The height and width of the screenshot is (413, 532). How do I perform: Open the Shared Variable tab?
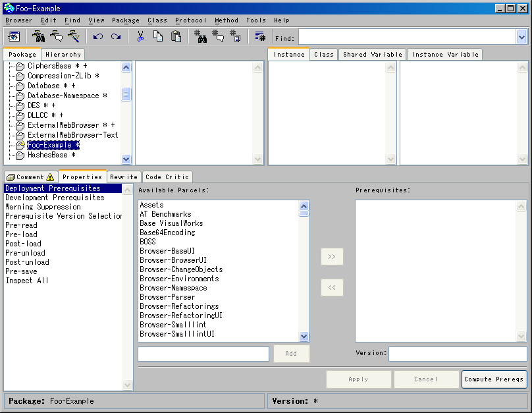pyautogui.click(x=372, y=54)
